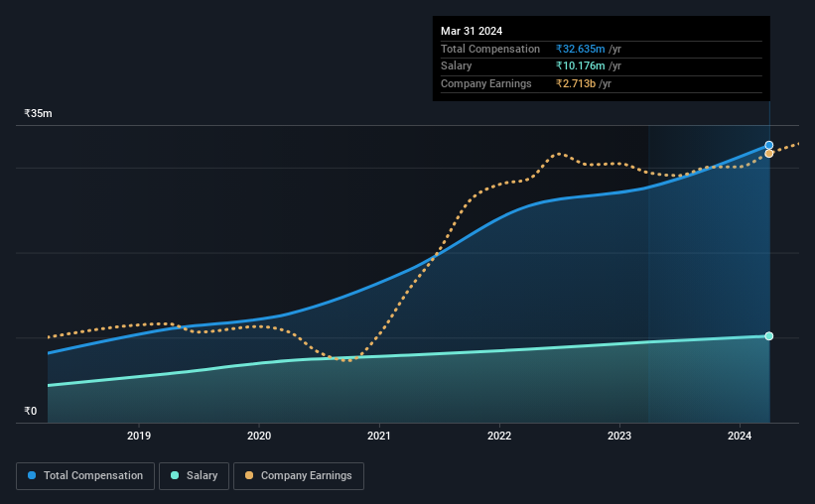Click the 2020 x-axis label

[259, 436]
